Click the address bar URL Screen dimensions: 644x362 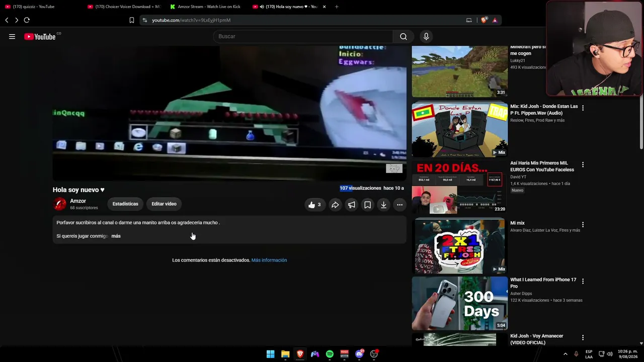pyautogui.click(x=191, y=20)
